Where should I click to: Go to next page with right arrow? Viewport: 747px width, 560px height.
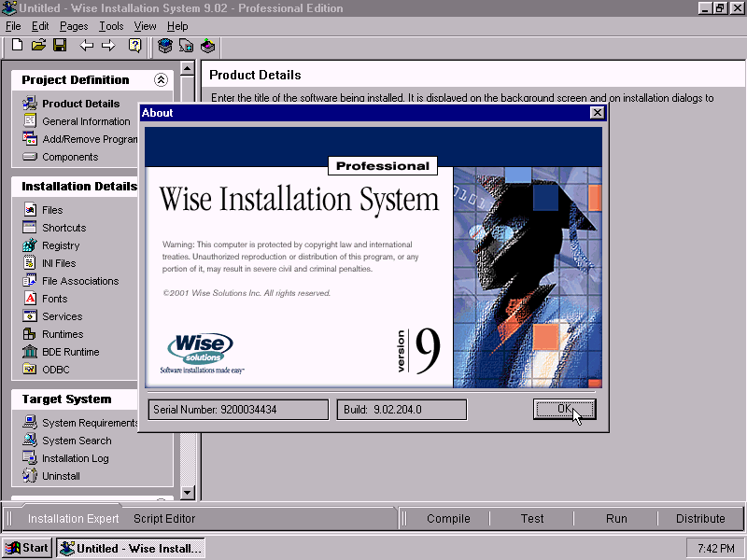(108, 46)
